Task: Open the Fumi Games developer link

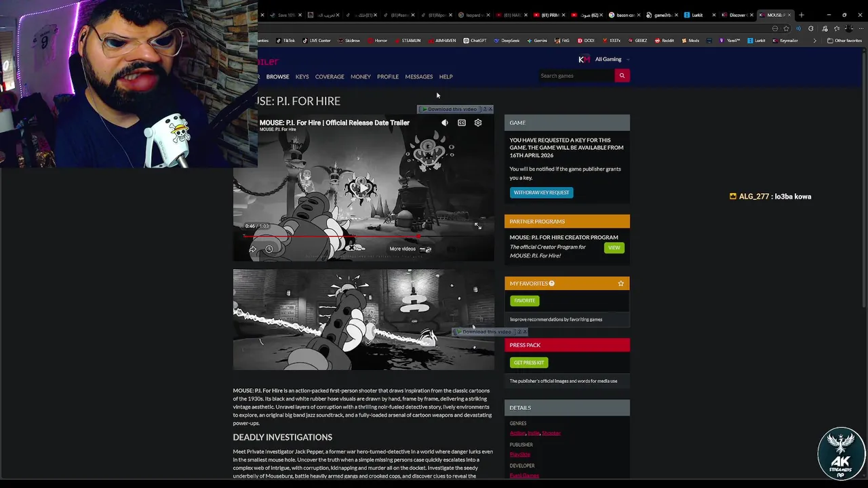Action: (524, 475)
